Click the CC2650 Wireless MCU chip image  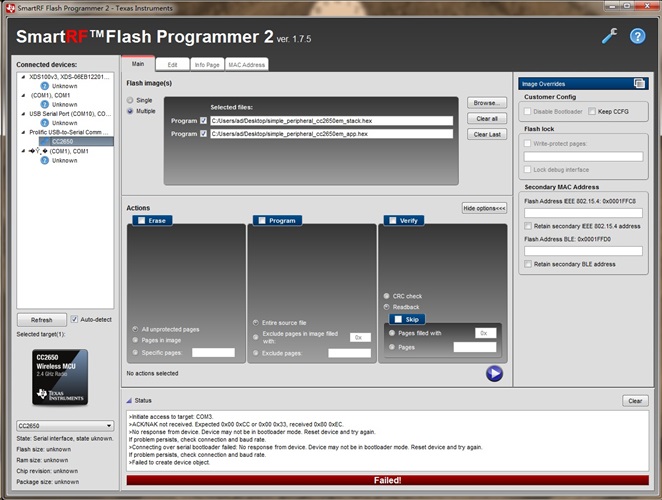coord(60,377)
